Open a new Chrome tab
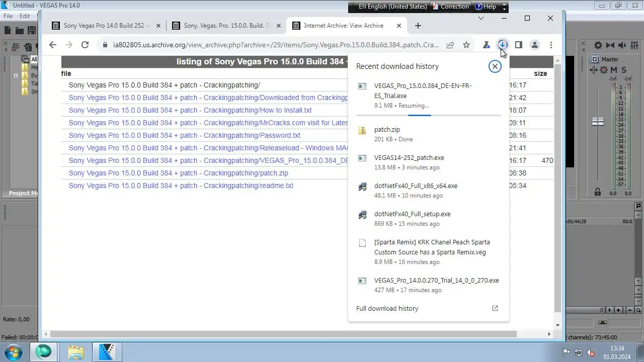644x362 pixels. 418,26
